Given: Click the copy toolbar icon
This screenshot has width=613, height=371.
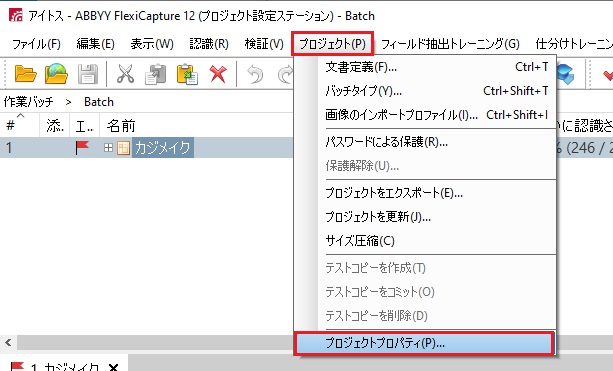Looking at the screenshot, I should 156,74.
